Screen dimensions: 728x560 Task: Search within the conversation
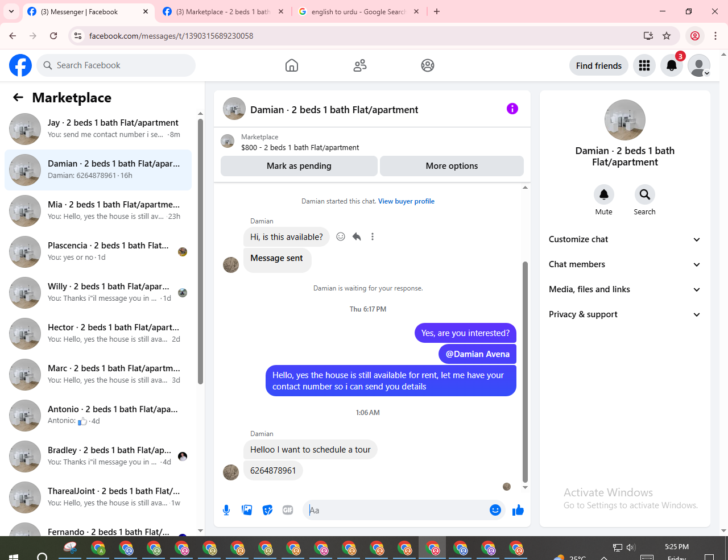point(644,194)
